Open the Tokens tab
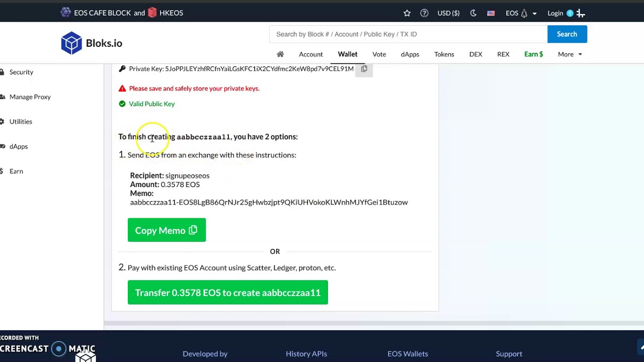The height and width of the screenshot is (362, 644). [x=444, y=54]
